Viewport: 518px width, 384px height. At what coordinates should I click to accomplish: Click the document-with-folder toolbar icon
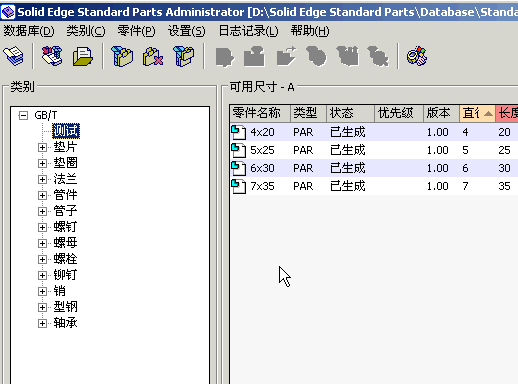83,56
